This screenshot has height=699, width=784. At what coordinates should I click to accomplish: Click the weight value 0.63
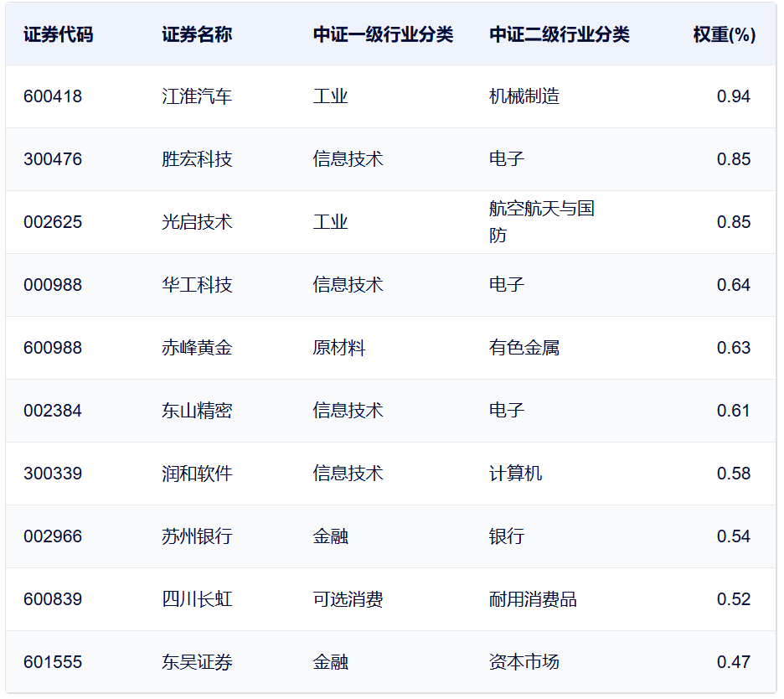click(733, 348)
